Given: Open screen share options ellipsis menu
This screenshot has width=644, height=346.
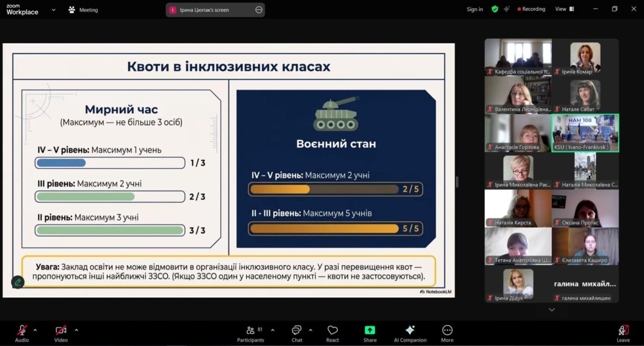Looking at the screenshot, I should coord(259,10).
